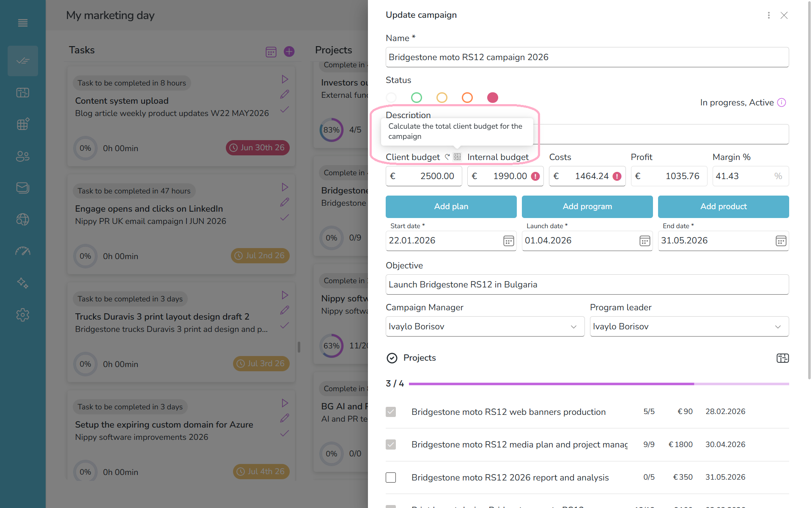812x508 pixels.
Task: Open the Start date calendar picker
Action: click(509, 241)
